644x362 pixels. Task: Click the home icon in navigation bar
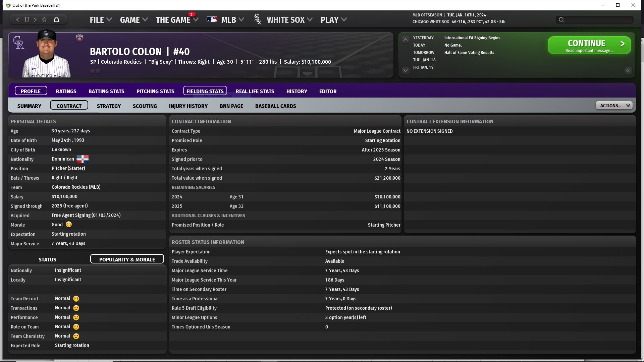pyautogui.click(x=56, y=19)
